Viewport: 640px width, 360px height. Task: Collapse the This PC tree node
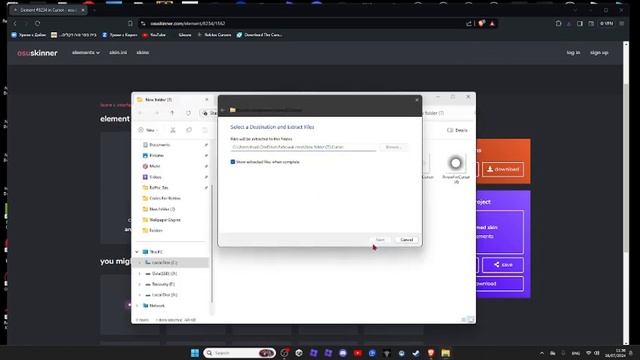coord(137,252)
